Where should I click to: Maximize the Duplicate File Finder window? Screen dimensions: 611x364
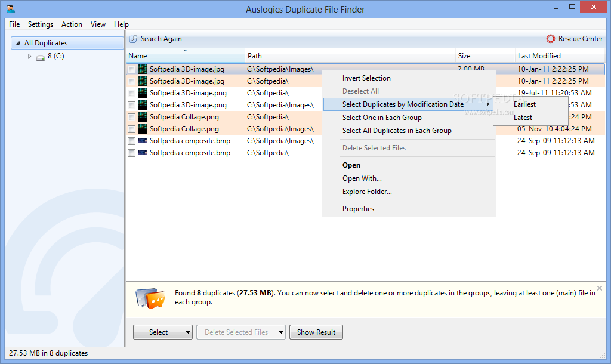coord(572,7)
